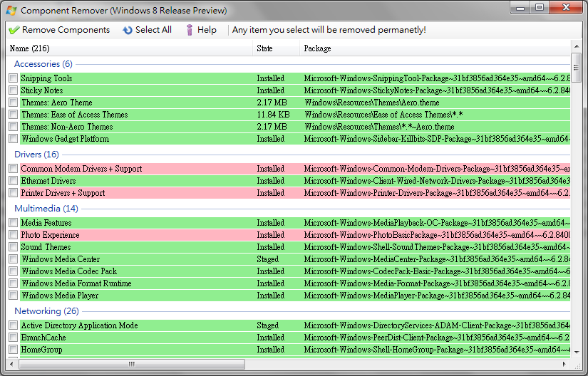
Task: Click the horizontal scrollbar thumb
Action: [x=132, y=364]
